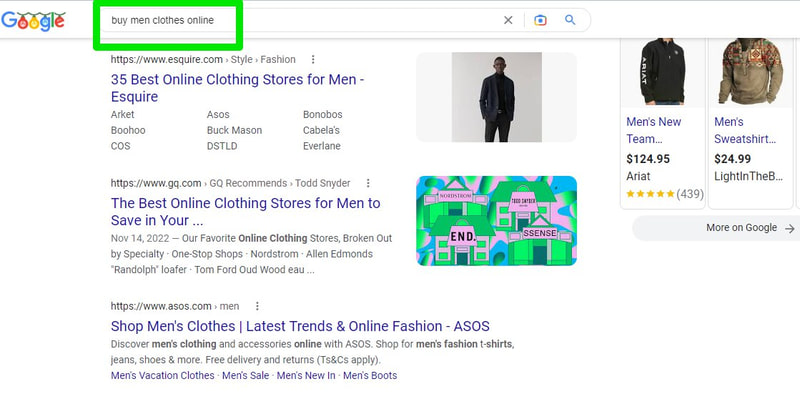Open the Men's Sweatshirt LightInTheBox product
Screen dimensions: 800x399
(x=751, y=123)
